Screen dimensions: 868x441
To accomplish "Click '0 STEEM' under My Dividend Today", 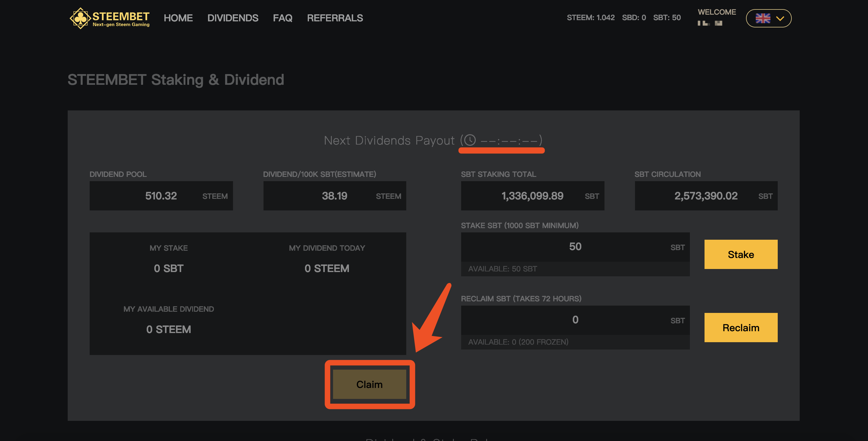I will (x=327, y=268).
